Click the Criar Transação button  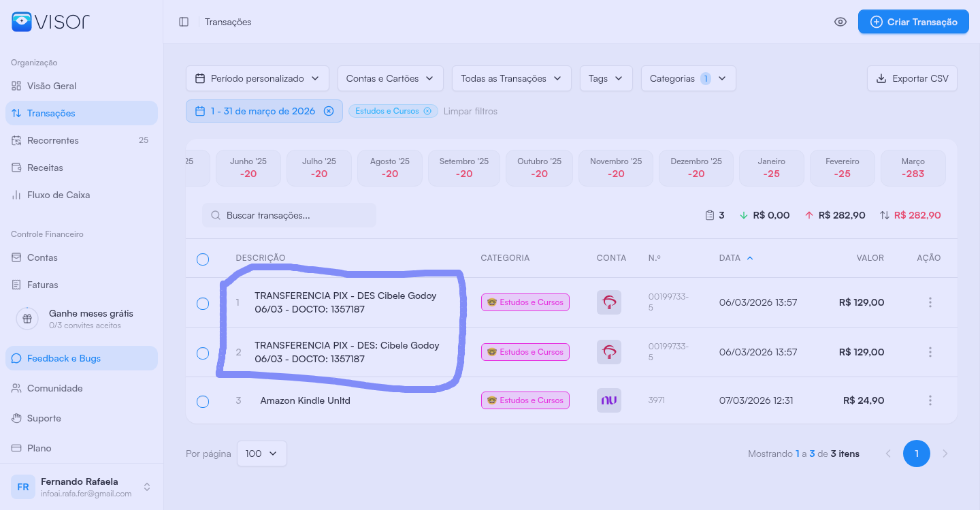[913, 22]
